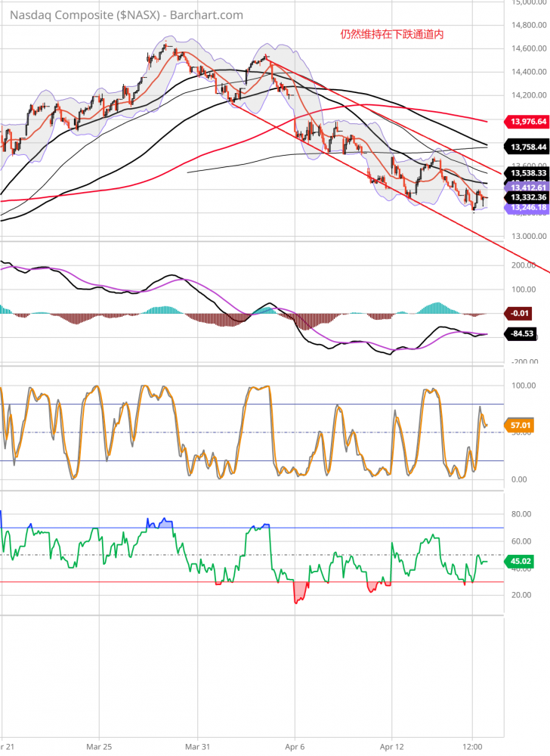Click the green RSI 45.02 label
Viewport: 550px width, 756px height.
click(x=521, y=561)
